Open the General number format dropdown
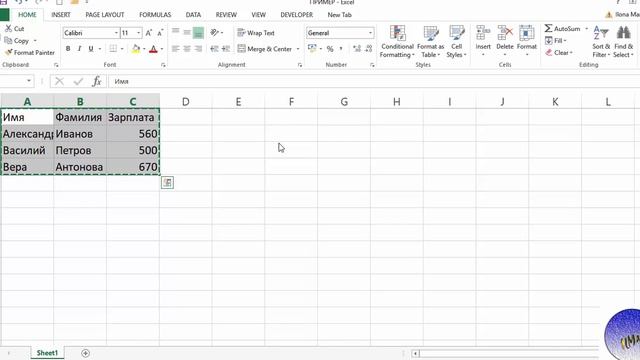 point(370,33)
